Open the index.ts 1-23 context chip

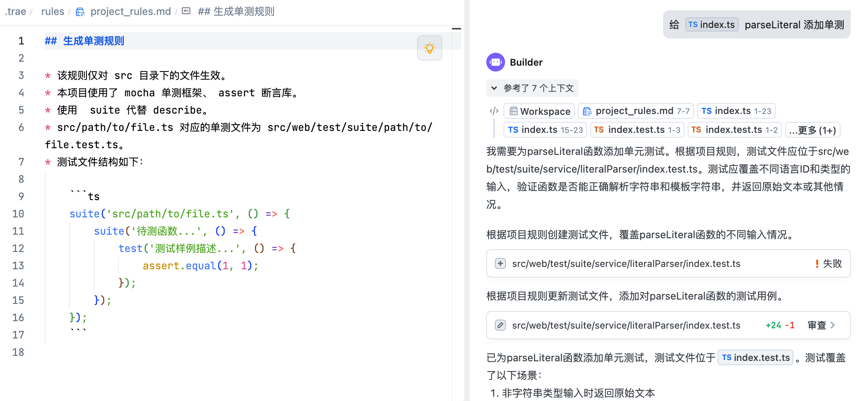coord(736,111)
